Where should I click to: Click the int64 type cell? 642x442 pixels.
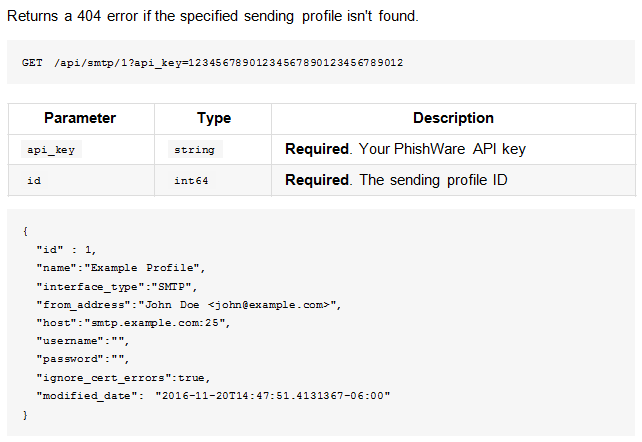point(191,180)
